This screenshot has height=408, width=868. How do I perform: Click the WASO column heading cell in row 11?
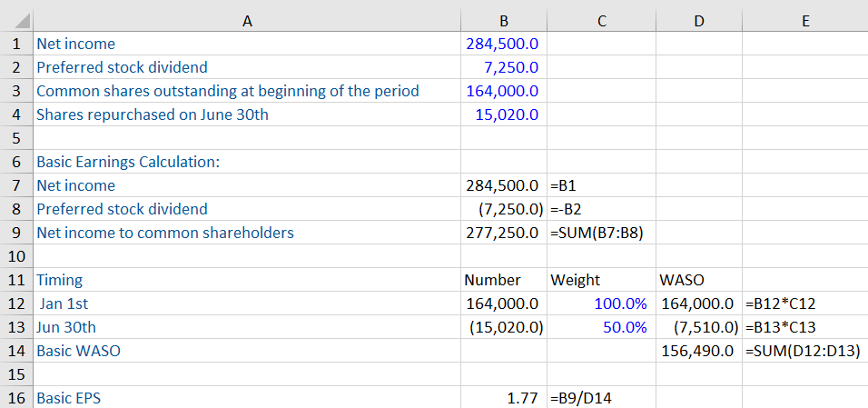point(682,280)
